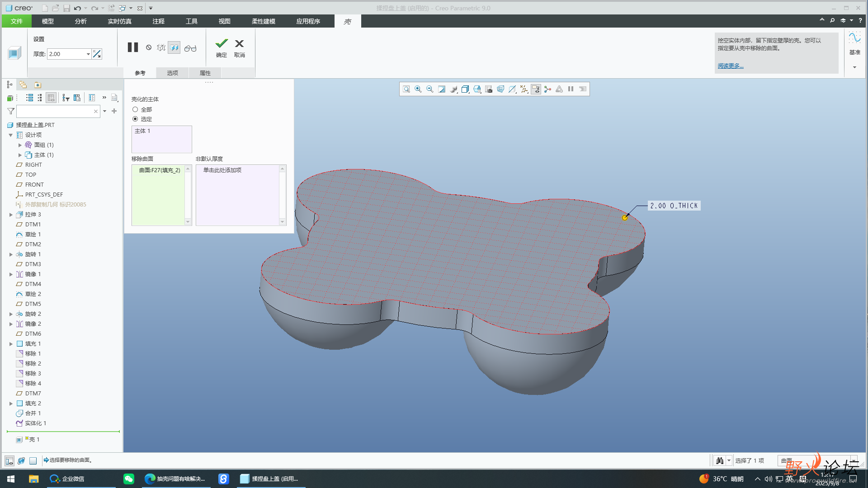
Task: Open File Explorer from taskbar
Action: tap(34, 479)
